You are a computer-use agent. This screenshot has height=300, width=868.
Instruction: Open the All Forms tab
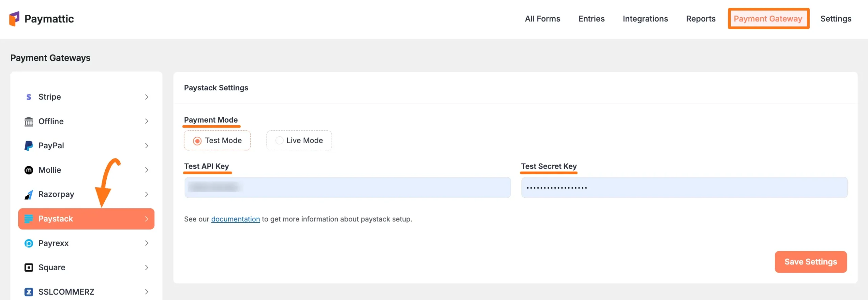tap(542, 19)
